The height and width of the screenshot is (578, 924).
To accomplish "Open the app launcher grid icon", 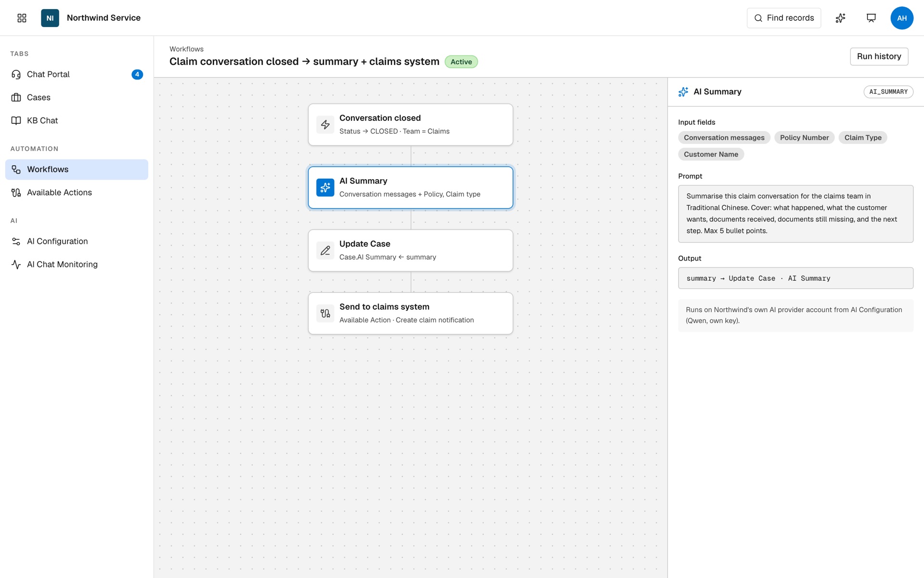I will [22, 18].
